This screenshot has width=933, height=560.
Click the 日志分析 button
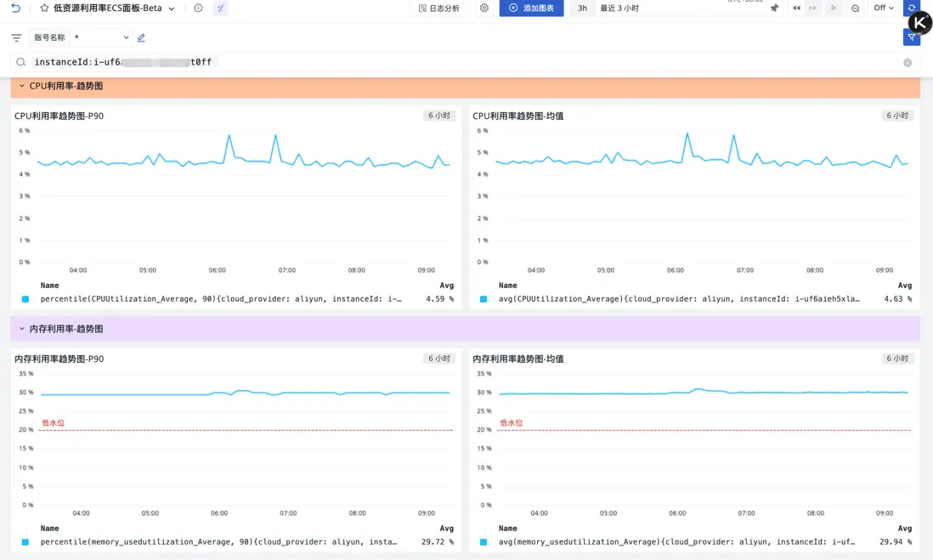[x=439, y=8]
